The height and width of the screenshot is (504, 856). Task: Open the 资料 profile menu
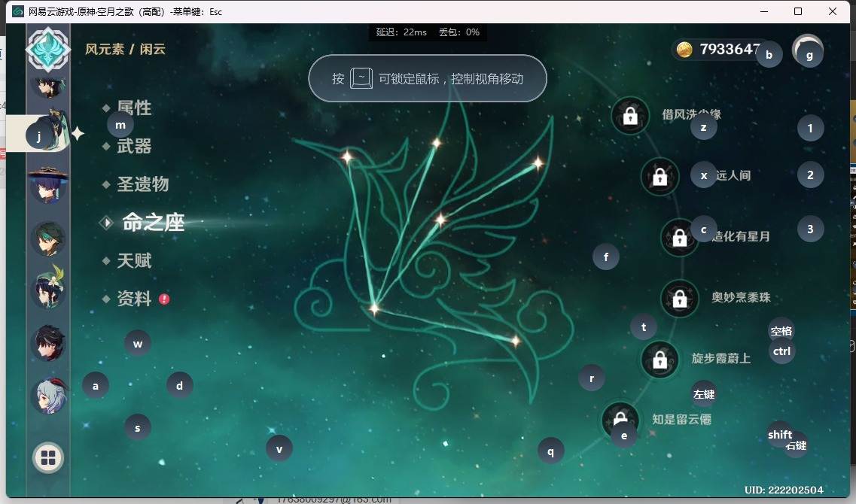pyautogui.click(x=134, y=299)
